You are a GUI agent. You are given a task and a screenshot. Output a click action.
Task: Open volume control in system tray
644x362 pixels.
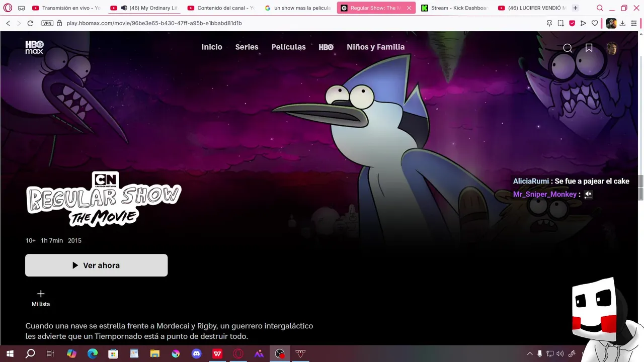click(x=560, y=354)
